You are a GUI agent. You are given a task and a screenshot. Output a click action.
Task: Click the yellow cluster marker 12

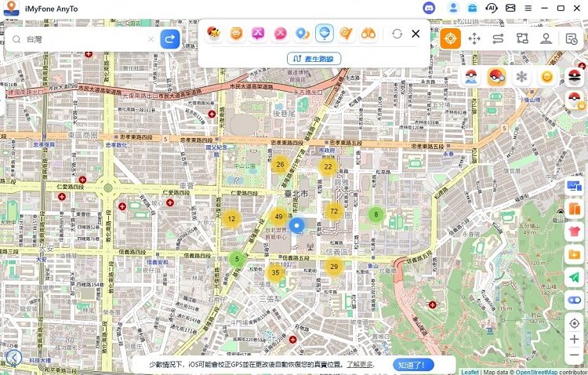click(x=231, y=219)
